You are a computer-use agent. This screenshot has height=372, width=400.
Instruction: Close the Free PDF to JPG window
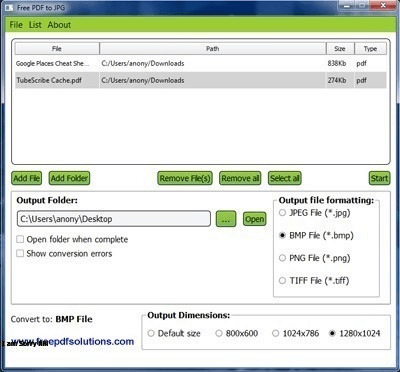pos(383,5)
